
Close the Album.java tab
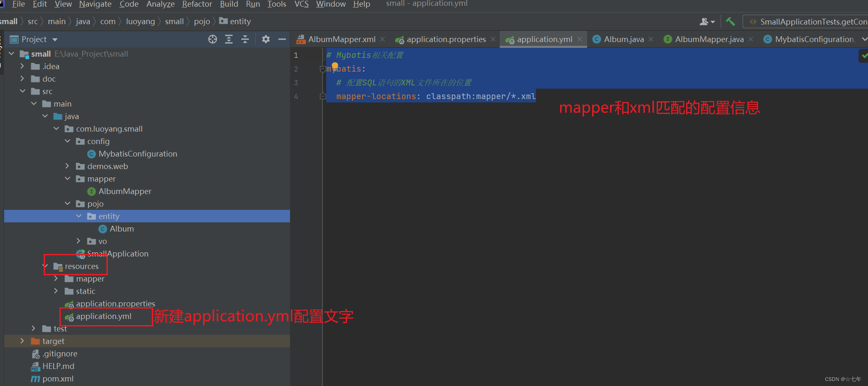click(651, 39)
